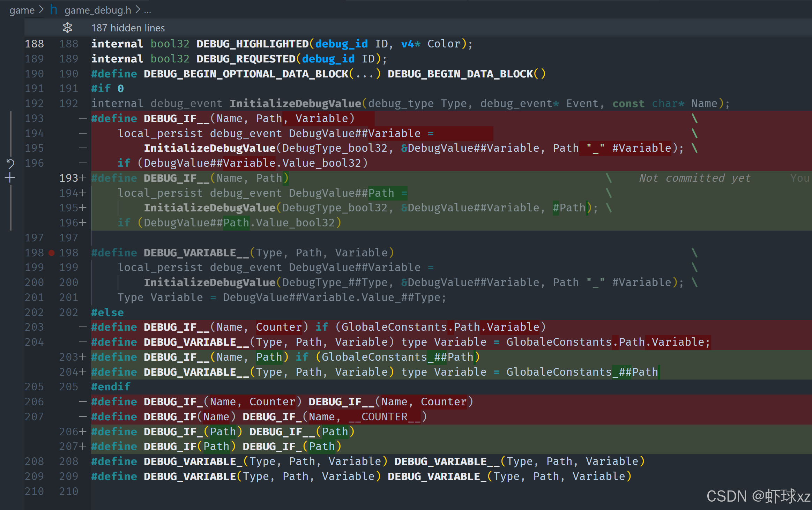Click the DEBUG_HIGHLIGHTED function name on line 188

tap(252, 44)
